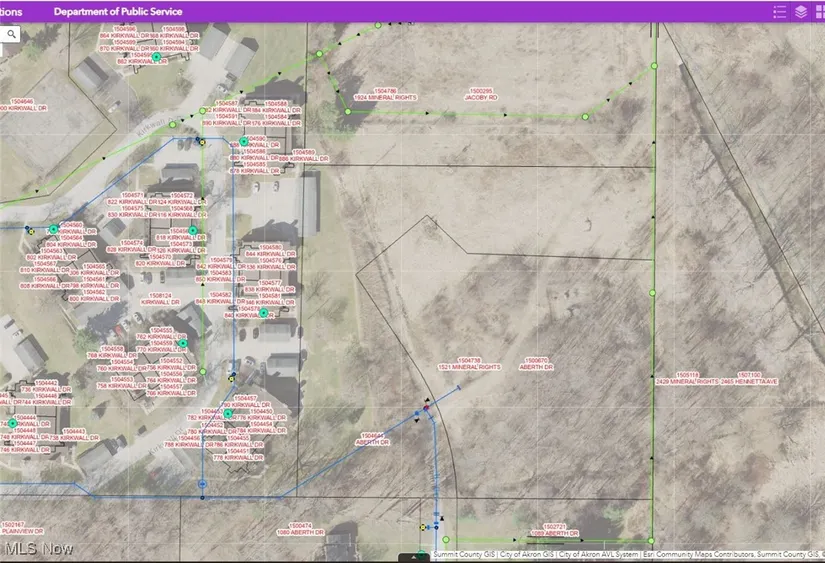The width and height of the screenshot is (825, 563).
Task: Click the Summit County GIS attribution text
Action: 460,554
